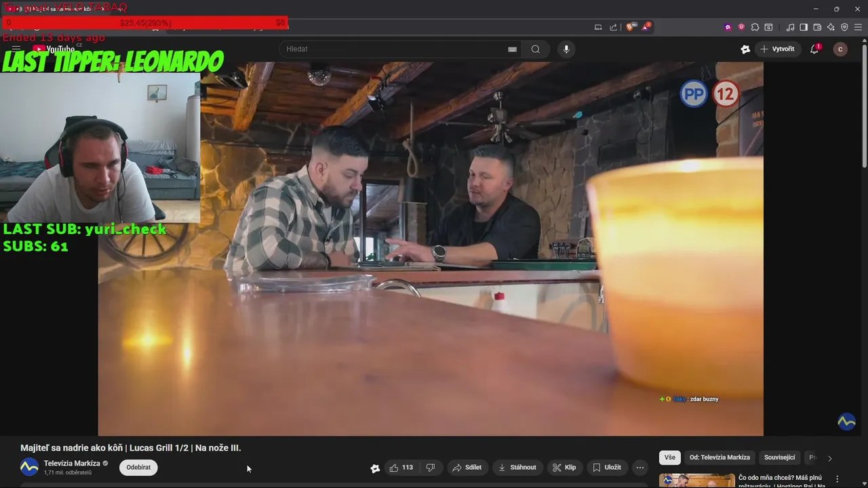Click the Sdílet share button
Image resolution: width=868 pixels, height=488 pixels.
click(467, 468)
